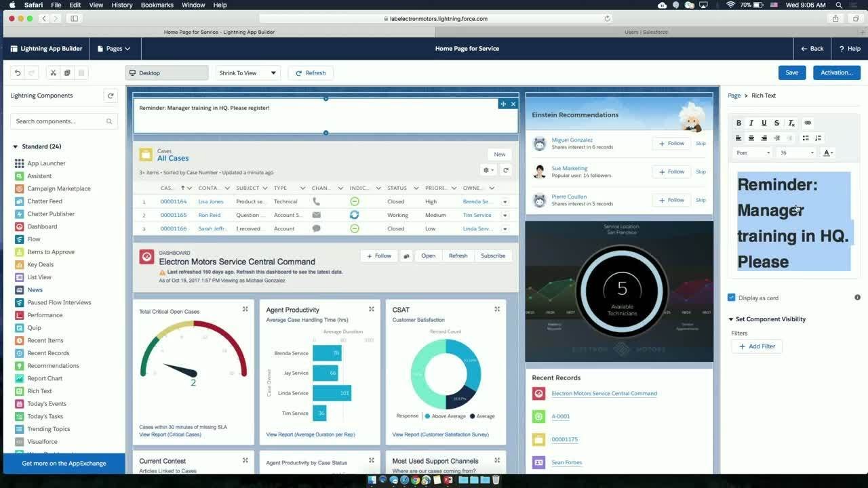868x488 pixels.
Task: Open the Safari History menu
Action: pos(122,5)
